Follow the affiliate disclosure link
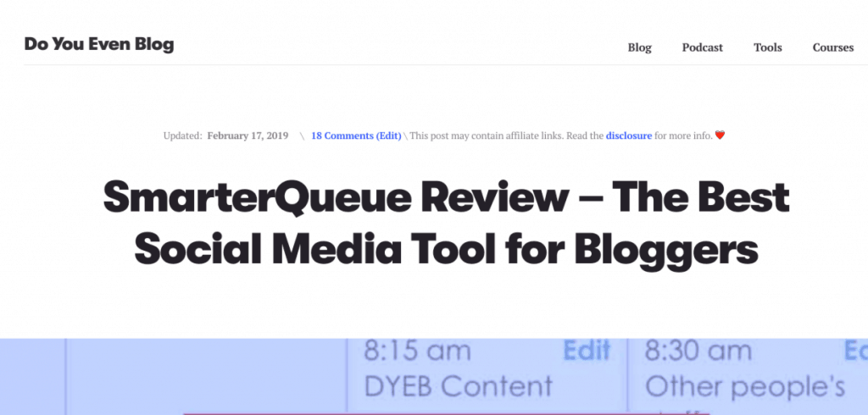868x415 pixels. pyautogui.click(x=629, y=136)
